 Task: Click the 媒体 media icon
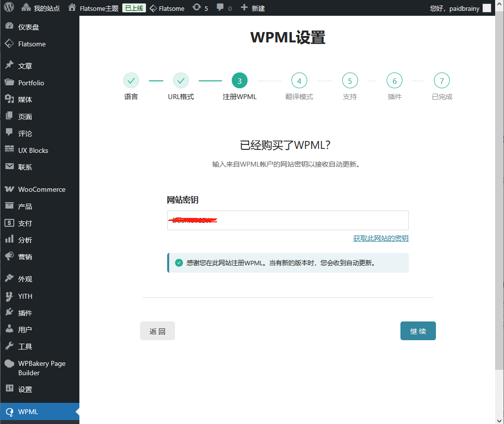coord(9,99)
